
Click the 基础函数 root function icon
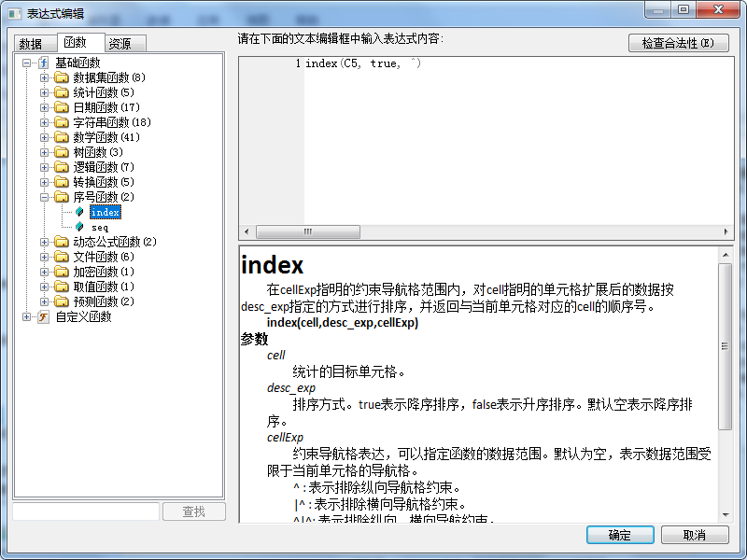tap(43, 63)
